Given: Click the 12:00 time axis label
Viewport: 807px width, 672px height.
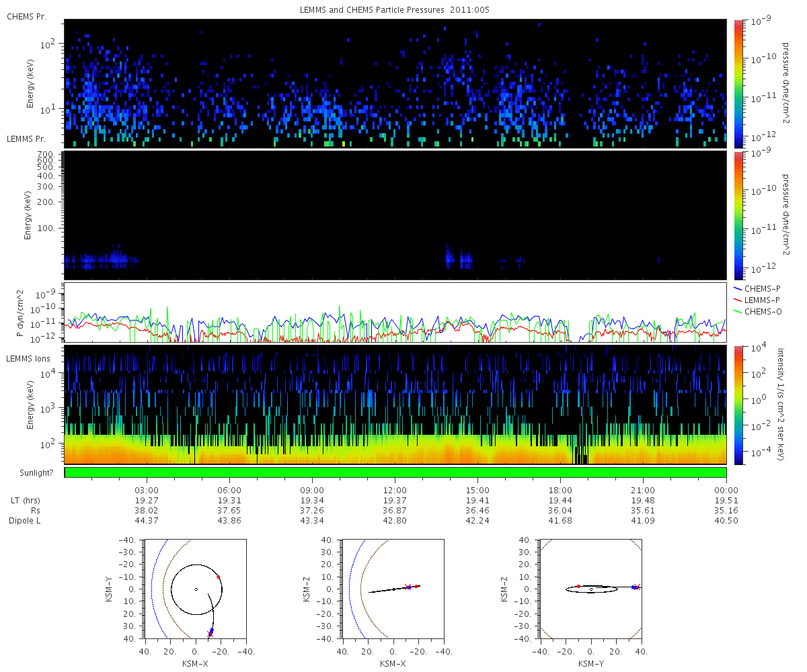Looking at the screenshot, I should pyautogui.click(x=395, y=490).
